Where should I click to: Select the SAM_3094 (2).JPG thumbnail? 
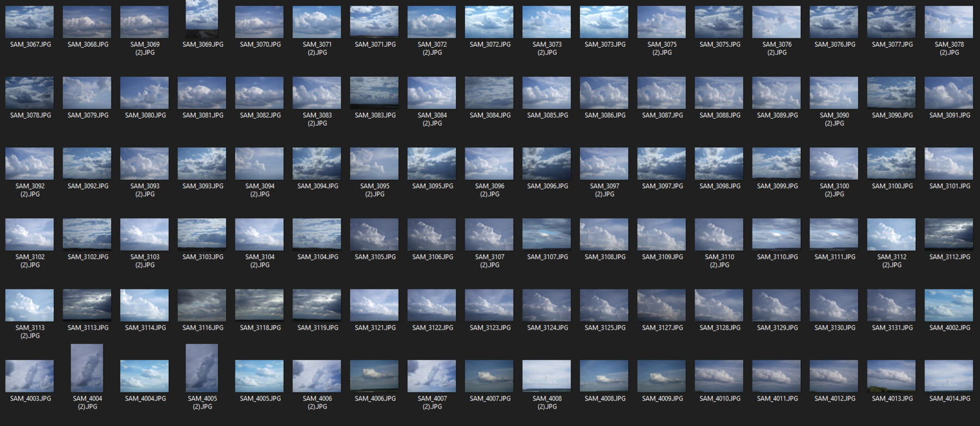[x=260, y=163]
